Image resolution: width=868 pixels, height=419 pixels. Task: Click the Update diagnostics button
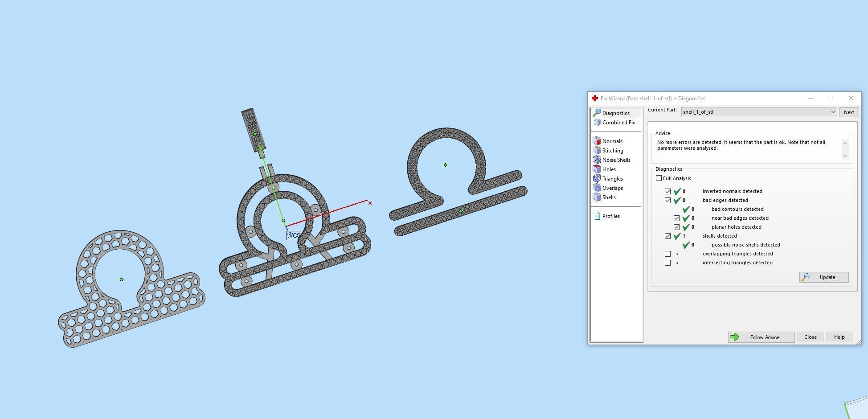tap(824, 277)
